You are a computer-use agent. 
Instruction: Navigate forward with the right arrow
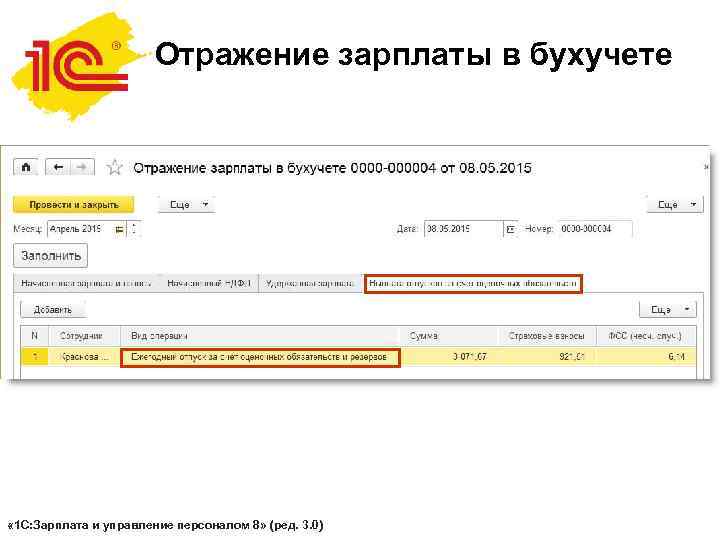[x=82, y=167]
